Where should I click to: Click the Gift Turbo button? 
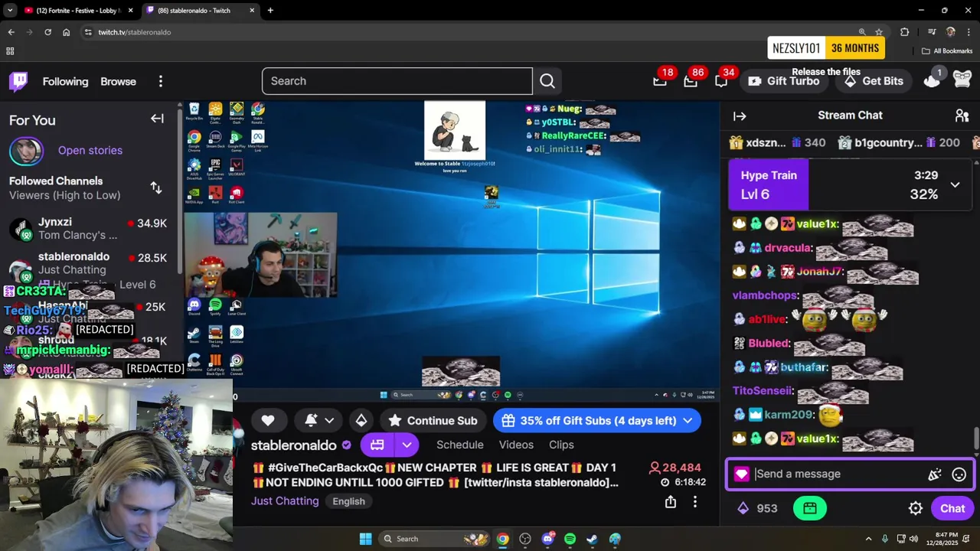tap(784, 81)
